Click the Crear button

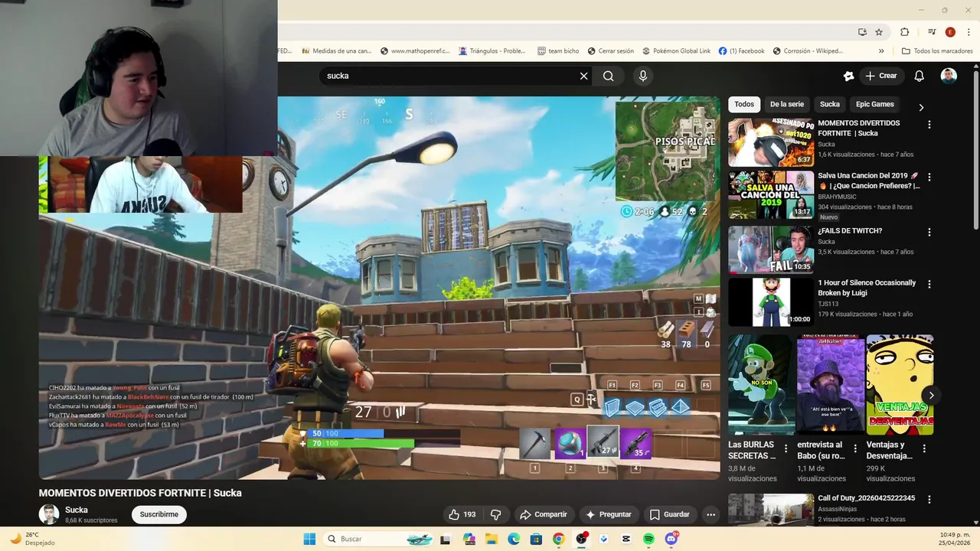point(880,76)
